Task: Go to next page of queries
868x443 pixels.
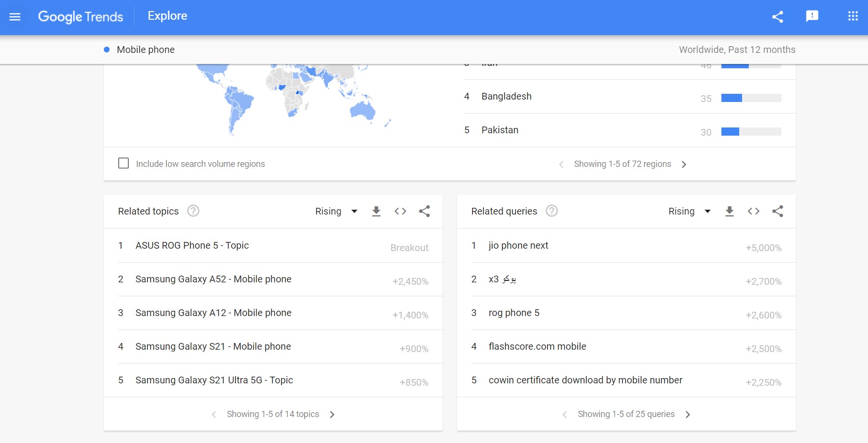Action: (688, 415)
